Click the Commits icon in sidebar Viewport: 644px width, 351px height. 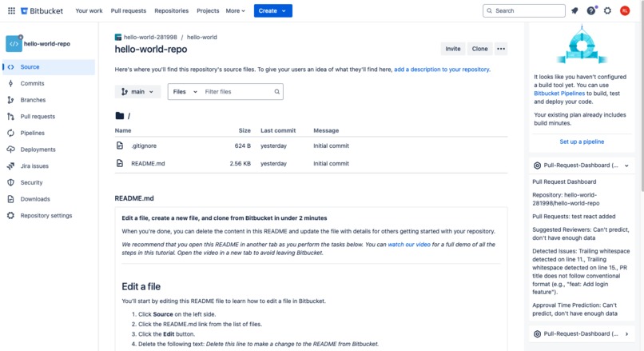pyautogui.click(x=10, y=83)
